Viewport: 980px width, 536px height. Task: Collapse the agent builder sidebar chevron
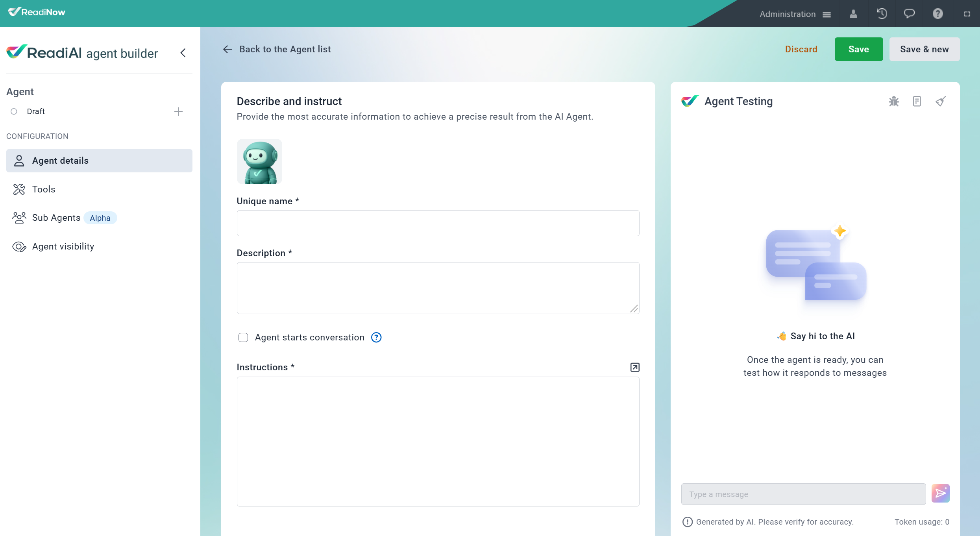click(183, 53)
